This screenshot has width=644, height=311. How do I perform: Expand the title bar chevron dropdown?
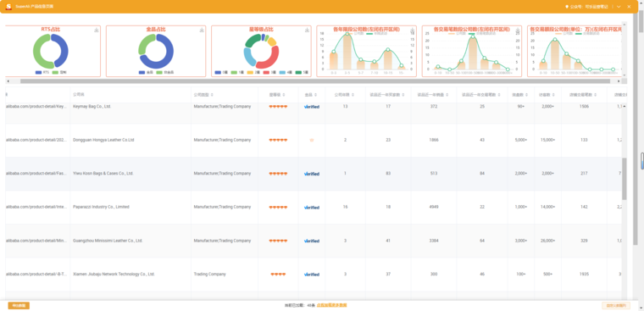click(619, 7)
